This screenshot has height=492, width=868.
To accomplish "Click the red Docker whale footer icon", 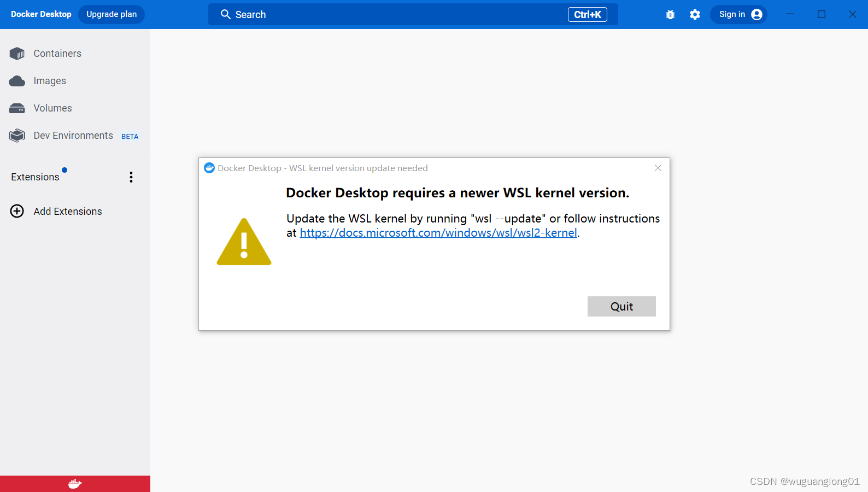I will 75,483.
